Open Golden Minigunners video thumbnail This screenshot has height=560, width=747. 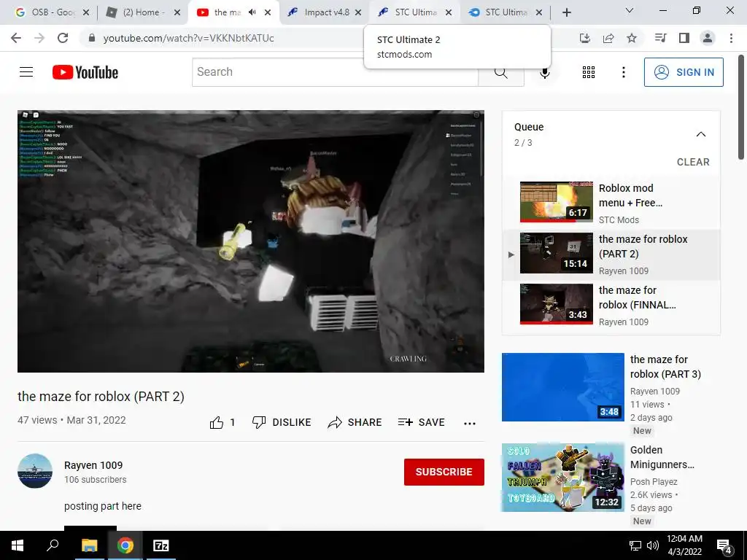point(562,477)
